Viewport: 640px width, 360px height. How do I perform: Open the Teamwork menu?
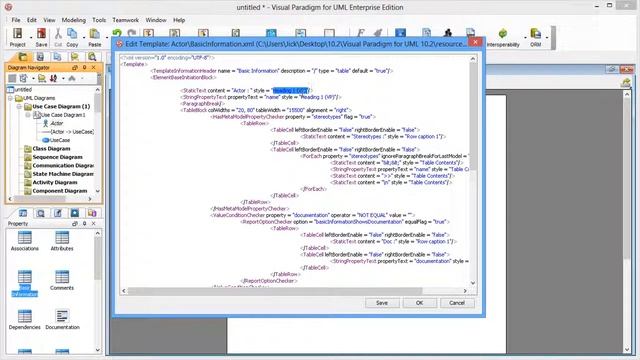click(x=125, y=20)
